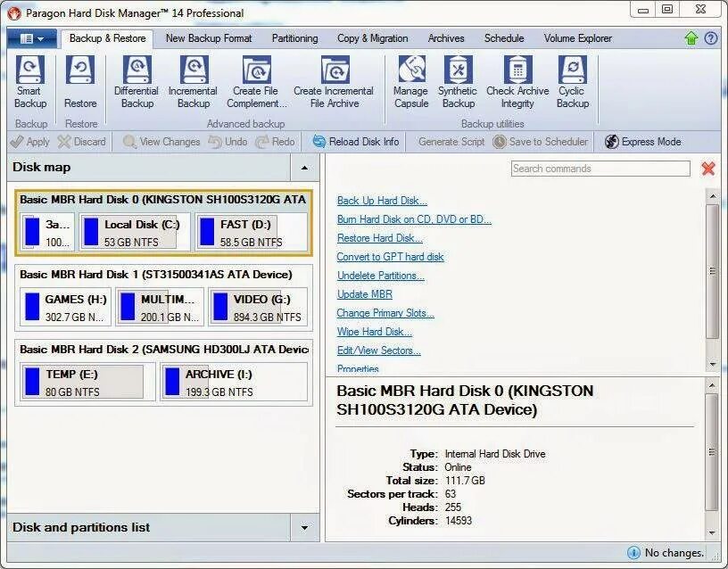This screenshot has height=569, width=728.
Task: Select Hard Disk 2 SAMSUNG header
Action: coord(163,349)
